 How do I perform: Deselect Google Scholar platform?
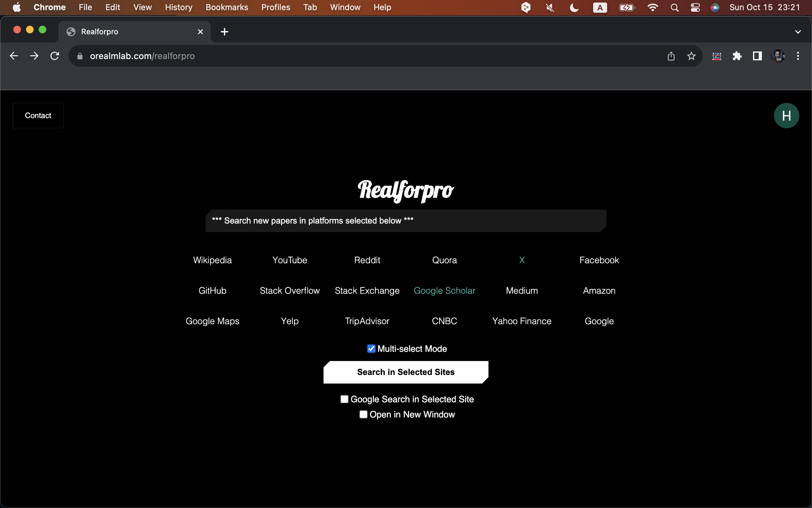(444, 291)
